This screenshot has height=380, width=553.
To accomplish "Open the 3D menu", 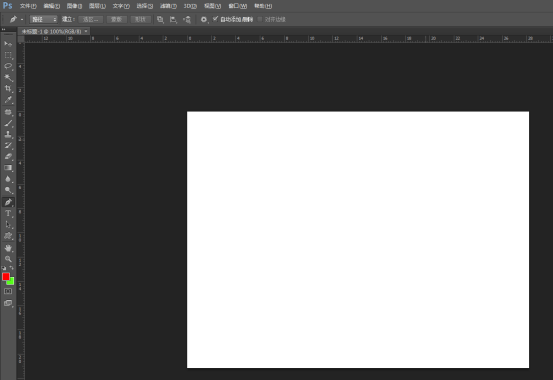I will coord(190,6).
